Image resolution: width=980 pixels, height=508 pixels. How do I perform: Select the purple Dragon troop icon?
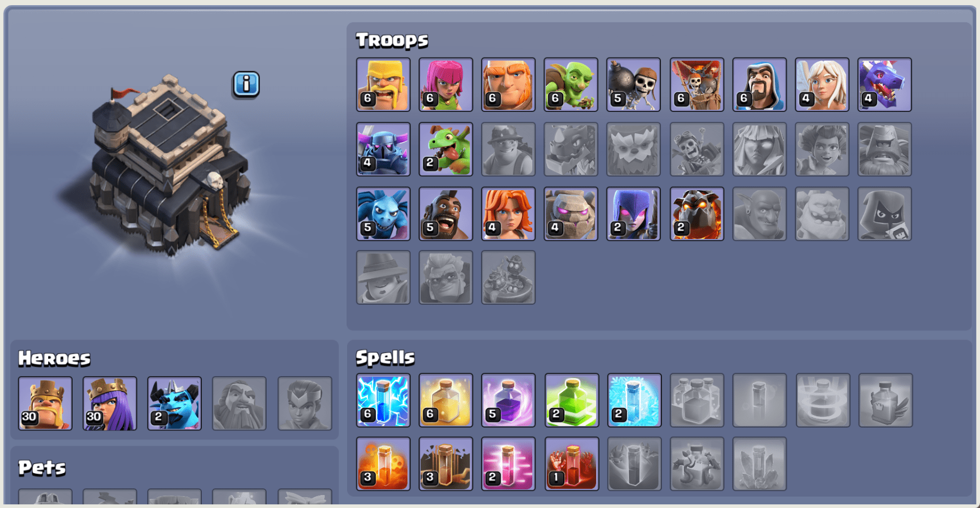click(x=885, y=84)
